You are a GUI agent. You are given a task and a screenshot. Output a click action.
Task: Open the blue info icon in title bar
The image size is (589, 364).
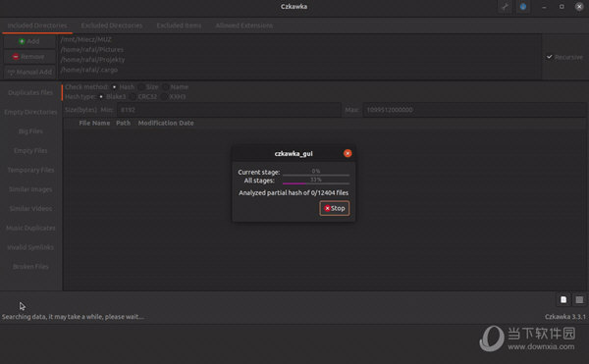pos(522,7)
